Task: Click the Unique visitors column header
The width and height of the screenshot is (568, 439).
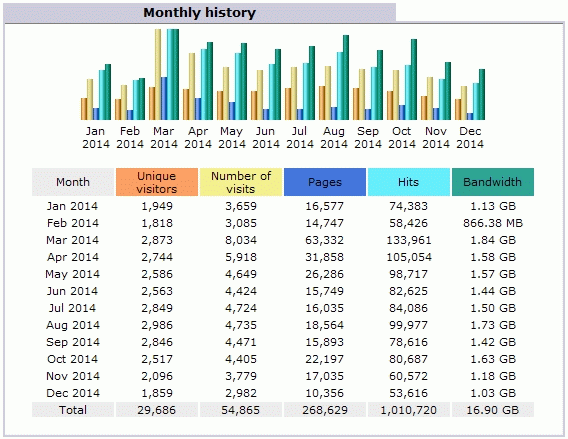Action: (x=157, y=182)
